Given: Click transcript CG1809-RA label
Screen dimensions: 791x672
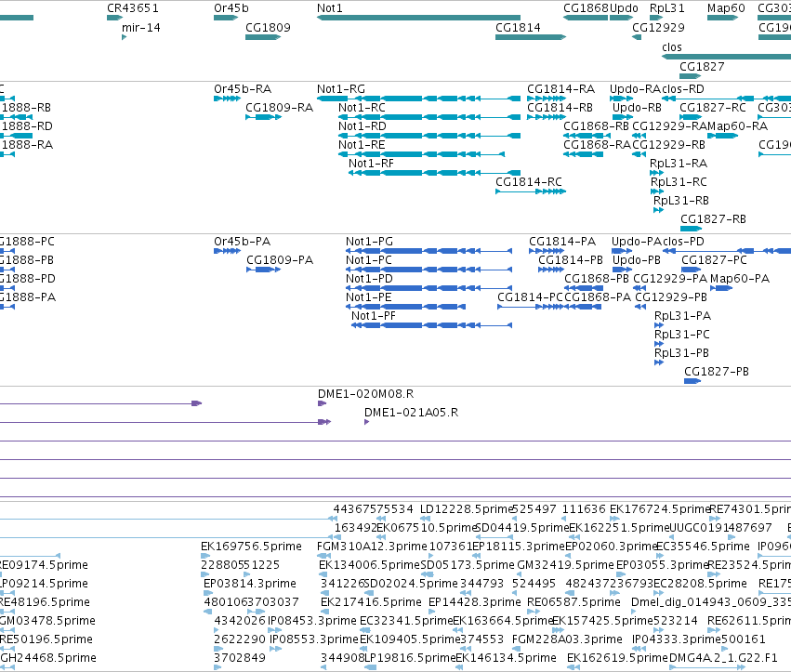Looking at the screenshot, I should pos(280,108).
